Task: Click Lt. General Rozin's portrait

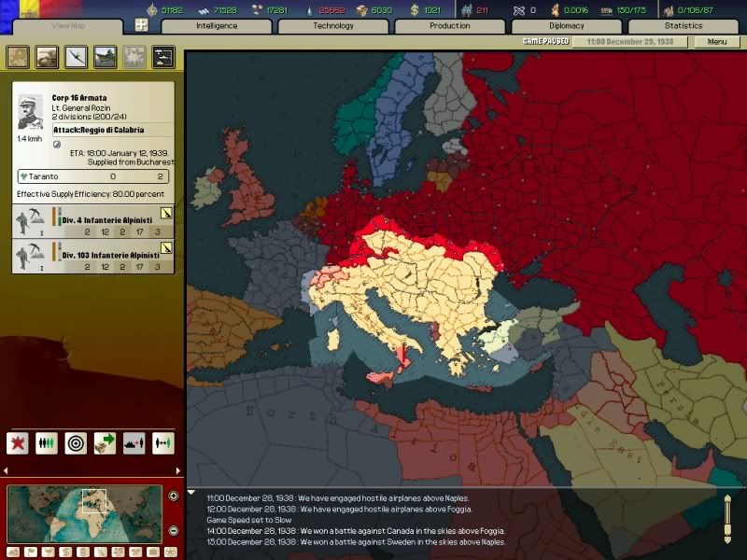Action: click(x=30, y=112)
